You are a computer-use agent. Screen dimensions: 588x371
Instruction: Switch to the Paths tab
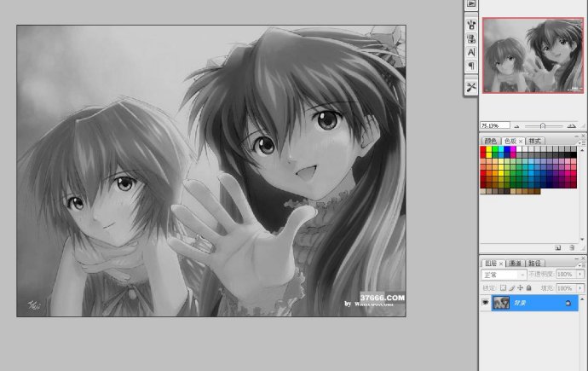coord(535,264)
